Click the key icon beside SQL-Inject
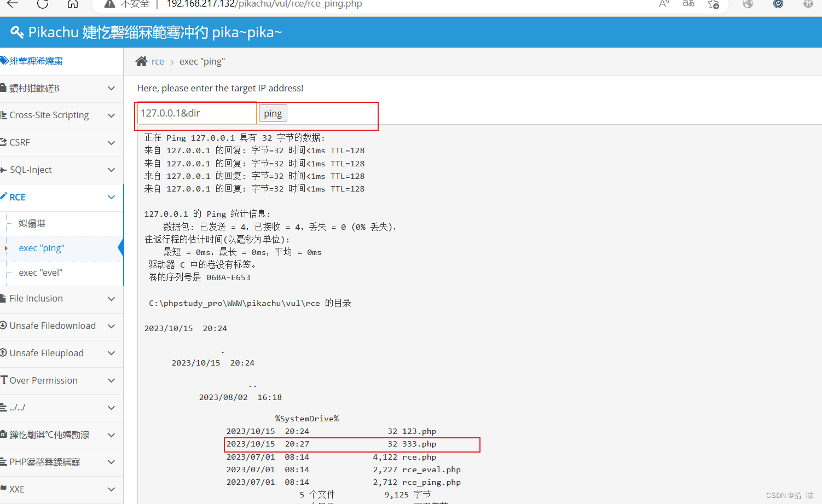Image resolution: width=822 pixels, height=504 pixels. pos(4,169)
